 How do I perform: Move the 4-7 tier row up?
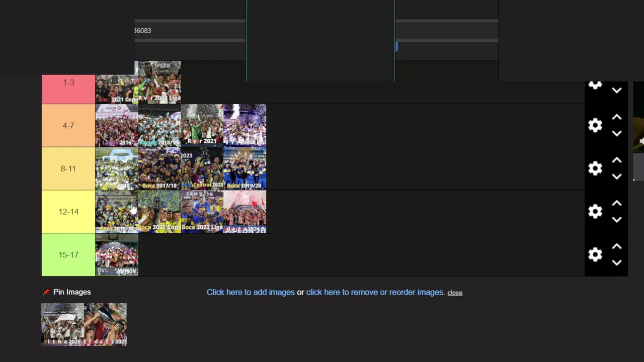click(x=617, y=117)
